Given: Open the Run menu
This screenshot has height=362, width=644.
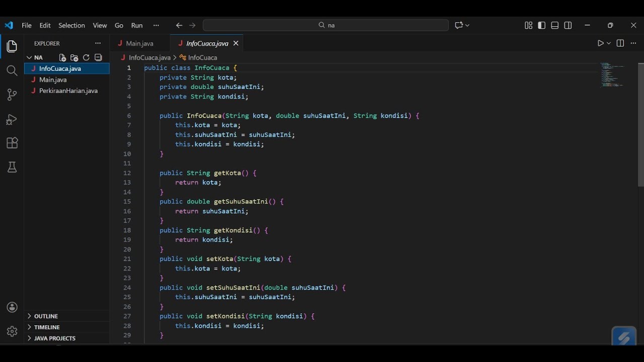Looking at the screenshot, I should point(137,25).
